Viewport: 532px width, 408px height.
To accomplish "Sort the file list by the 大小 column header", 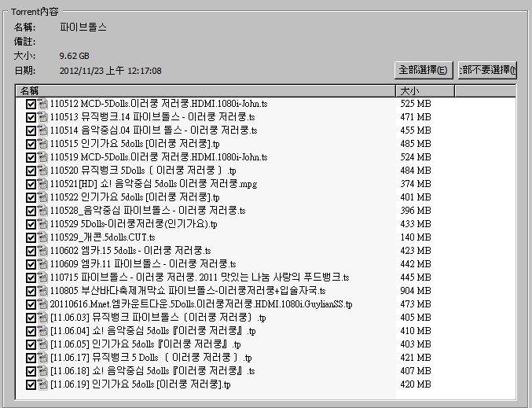I will tap(425, 91).
